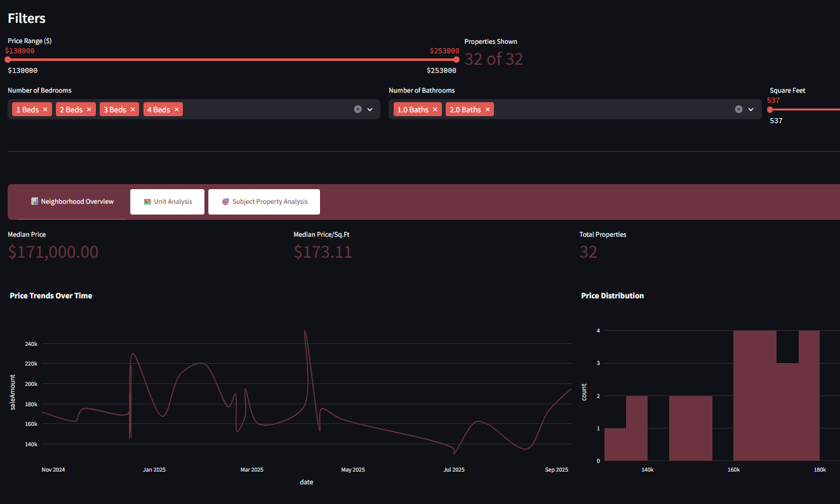Click the Price Range maximum slider handle
The height and width of the screenshot is (504, 840).
click(456, 60)
